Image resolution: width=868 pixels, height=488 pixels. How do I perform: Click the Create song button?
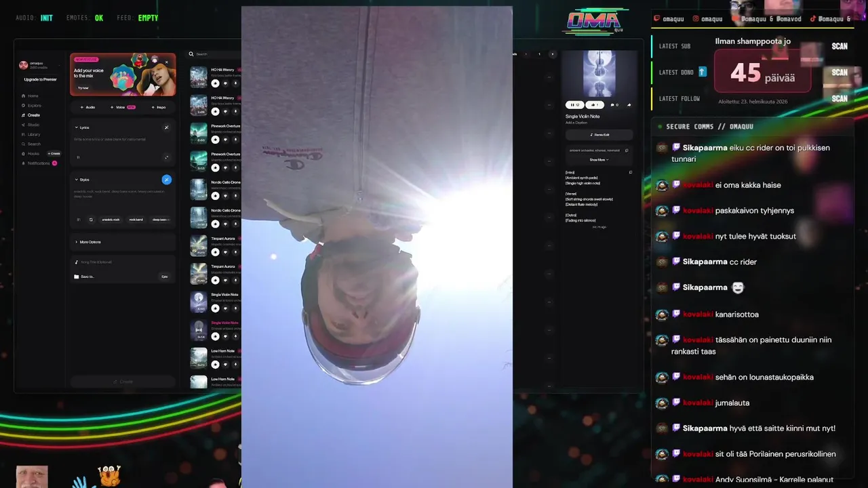(x=123, y=382)
